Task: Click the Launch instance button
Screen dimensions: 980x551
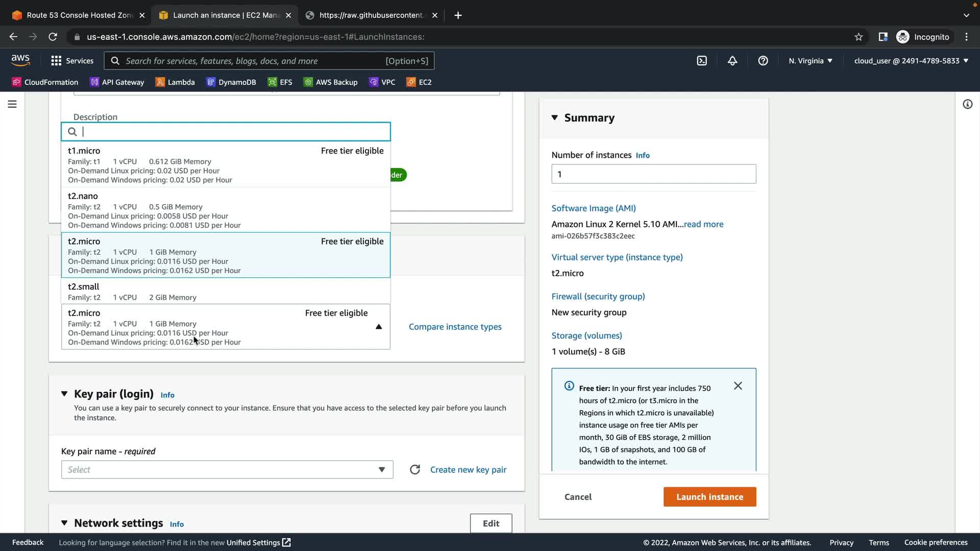Action: [709, 496]
